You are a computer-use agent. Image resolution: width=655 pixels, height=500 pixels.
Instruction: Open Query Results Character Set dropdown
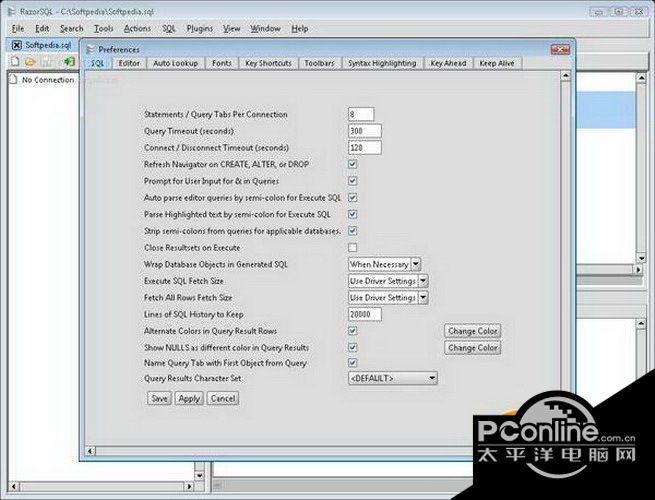[393, 378]
